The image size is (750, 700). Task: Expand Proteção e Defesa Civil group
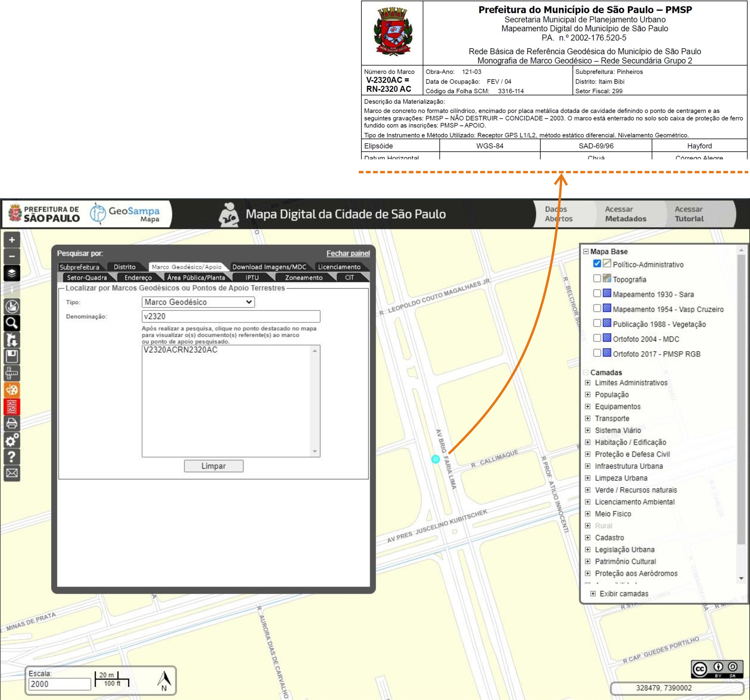click(587, 454)
